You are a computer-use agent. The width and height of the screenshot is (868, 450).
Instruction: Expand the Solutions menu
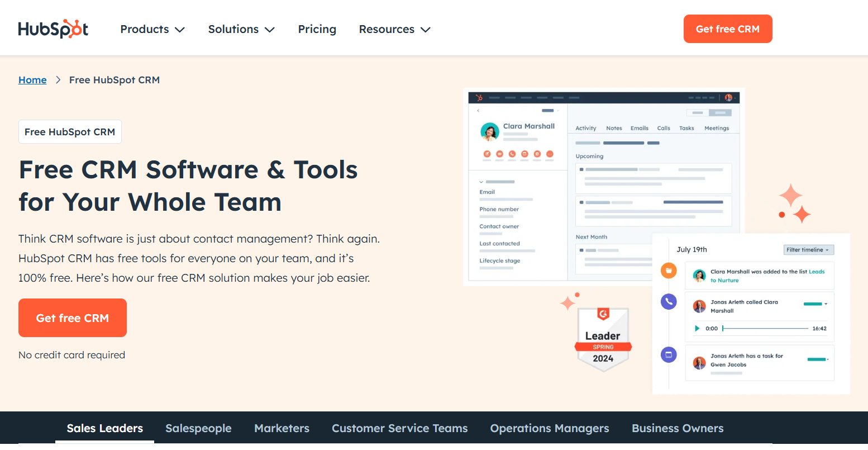click(241, 29)
